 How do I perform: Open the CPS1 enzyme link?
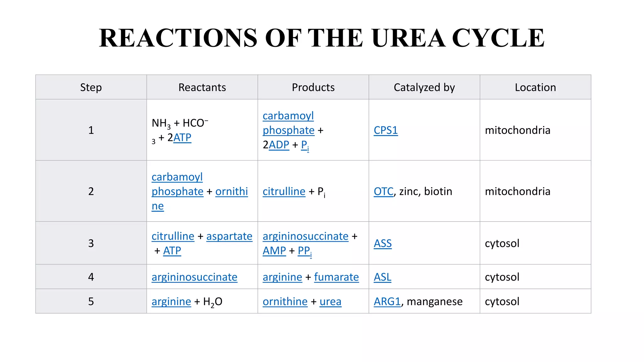click(x=386, y=130)
